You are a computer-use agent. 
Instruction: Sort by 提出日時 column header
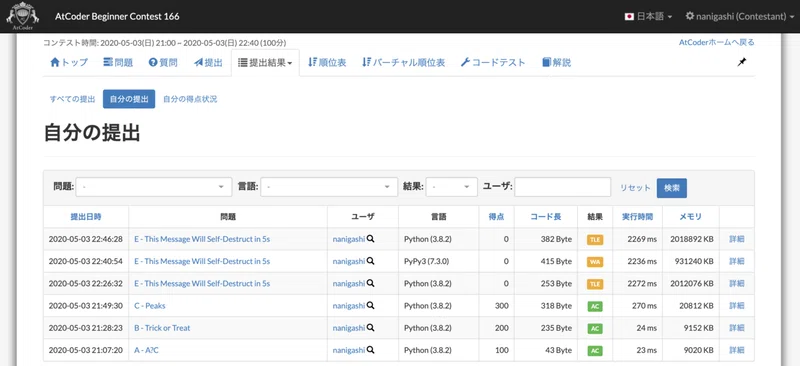(x=86, y=216)
